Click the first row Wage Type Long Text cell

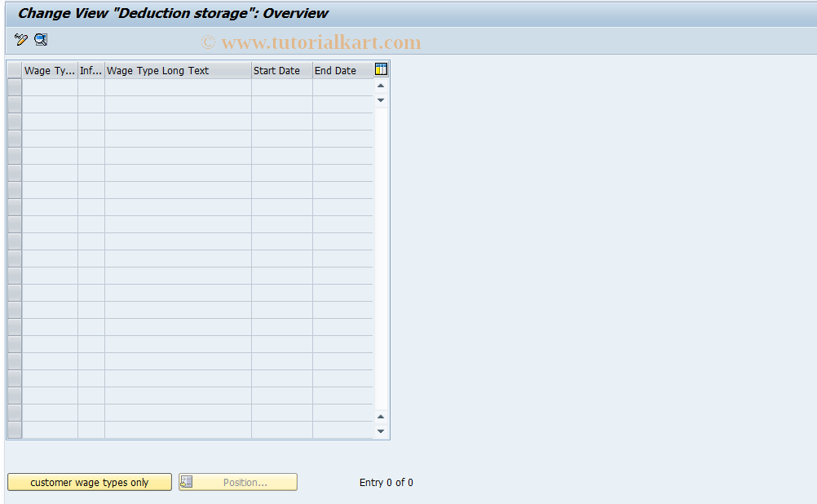pyautogui.click(x=179, y=87)
